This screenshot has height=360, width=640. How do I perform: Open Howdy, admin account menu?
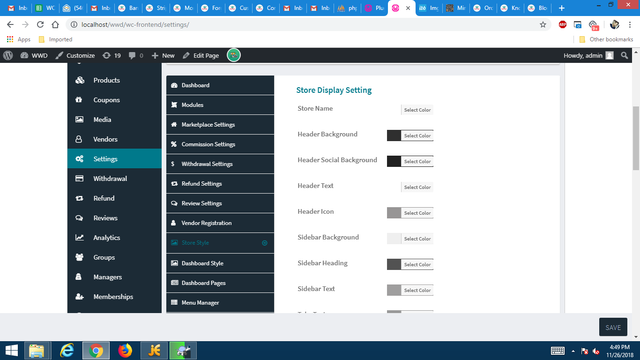(588, 56)
